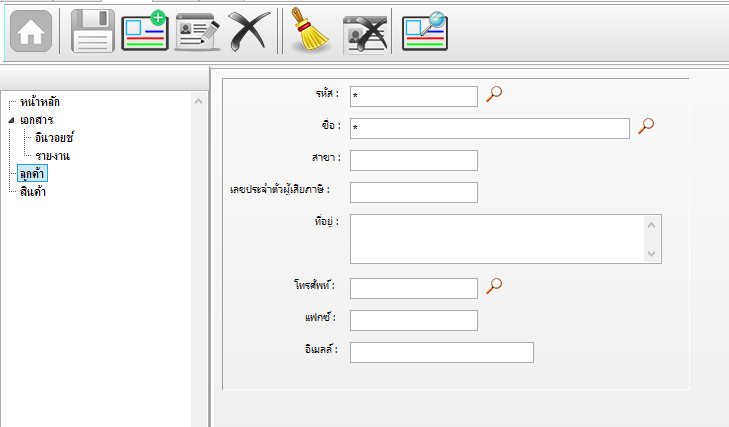The width and height of the screenshot is (729, 427).
Task: Open lookup magnifier next to ชื่อ field
Action: tap(646, 126)
